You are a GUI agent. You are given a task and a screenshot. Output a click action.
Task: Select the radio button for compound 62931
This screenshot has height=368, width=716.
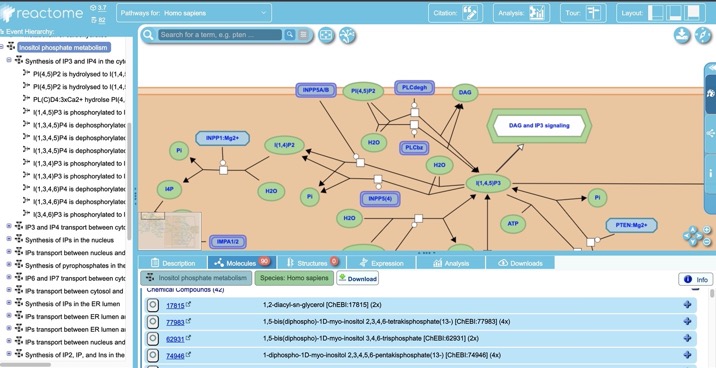(153, 339)
